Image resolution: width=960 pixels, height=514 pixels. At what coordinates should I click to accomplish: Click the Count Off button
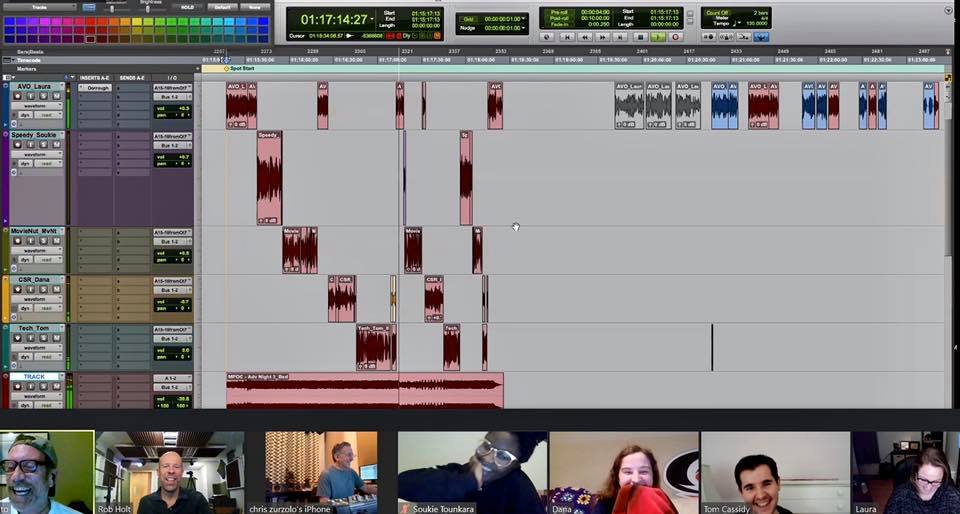716,12
